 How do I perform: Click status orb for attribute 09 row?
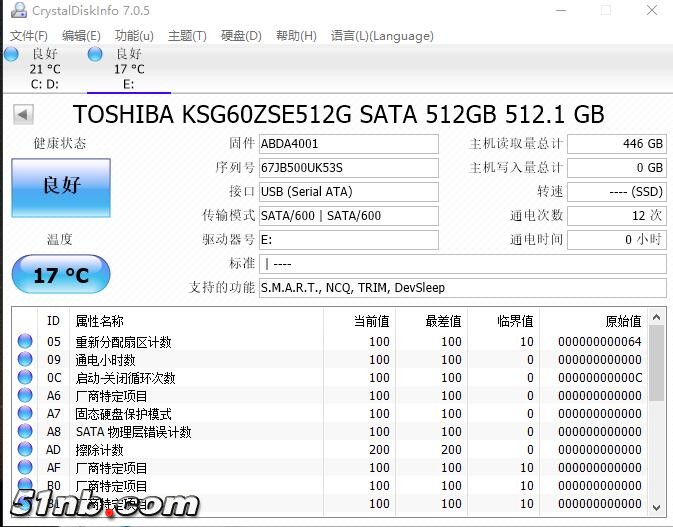pyautogui.click(x=25, y=360)
